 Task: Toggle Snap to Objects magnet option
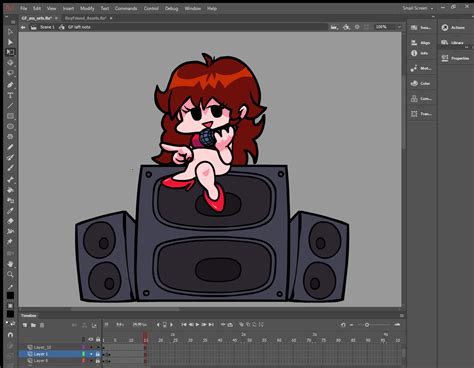(x=10, y=335)
